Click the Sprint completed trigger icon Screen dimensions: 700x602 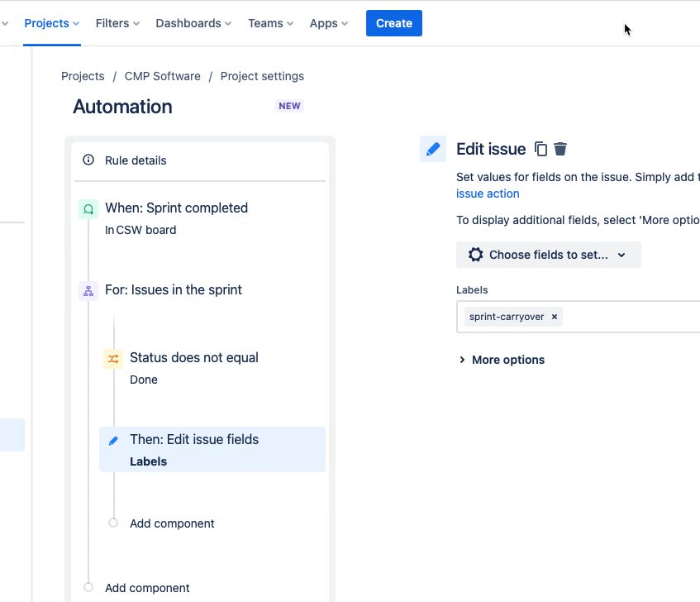pyautogui.click(x=88, y=209)
